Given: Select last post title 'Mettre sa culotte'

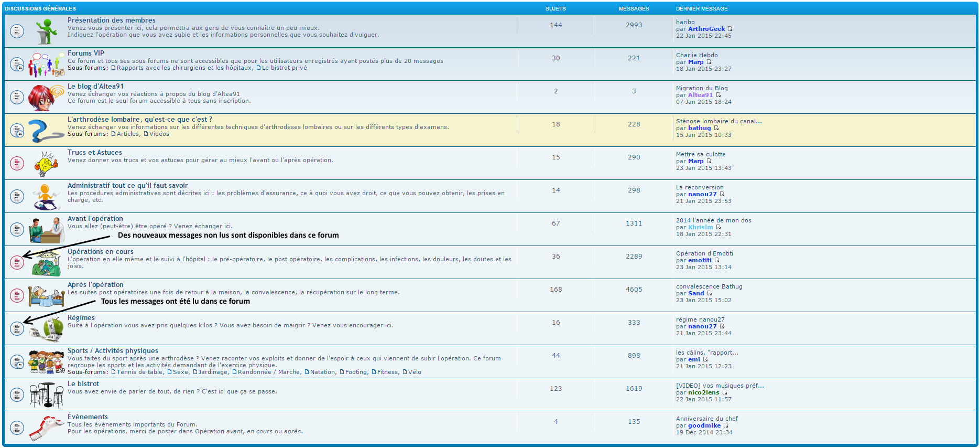Looking at the screenshot, I should [701, 154].
